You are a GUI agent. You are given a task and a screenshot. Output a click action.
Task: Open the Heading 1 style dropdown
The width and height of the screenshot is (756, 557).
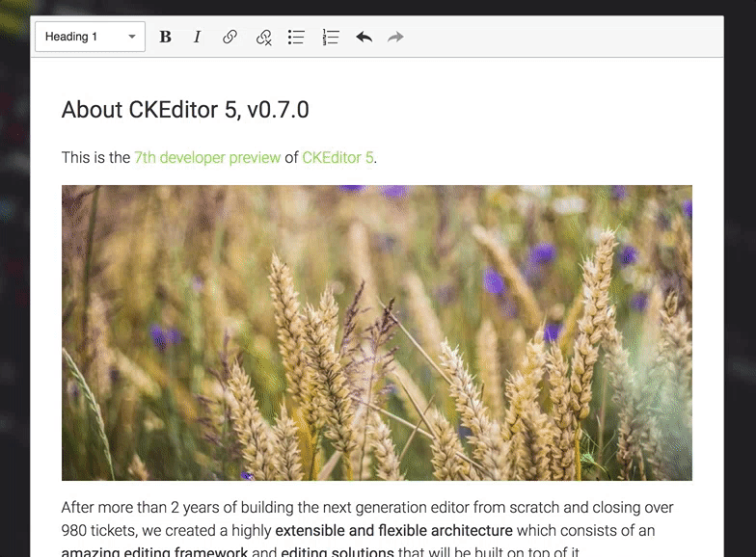(91, 37)
